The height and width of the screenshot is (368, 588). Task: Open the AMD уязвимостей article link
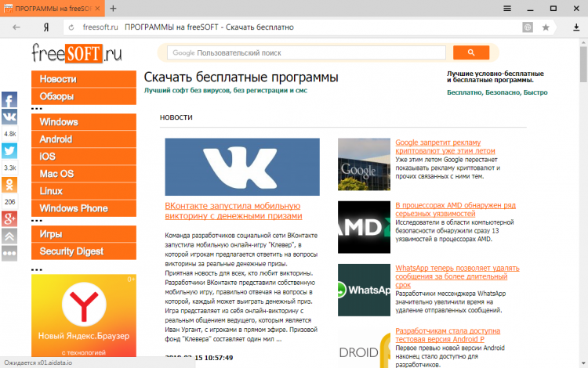click(456, 209)
